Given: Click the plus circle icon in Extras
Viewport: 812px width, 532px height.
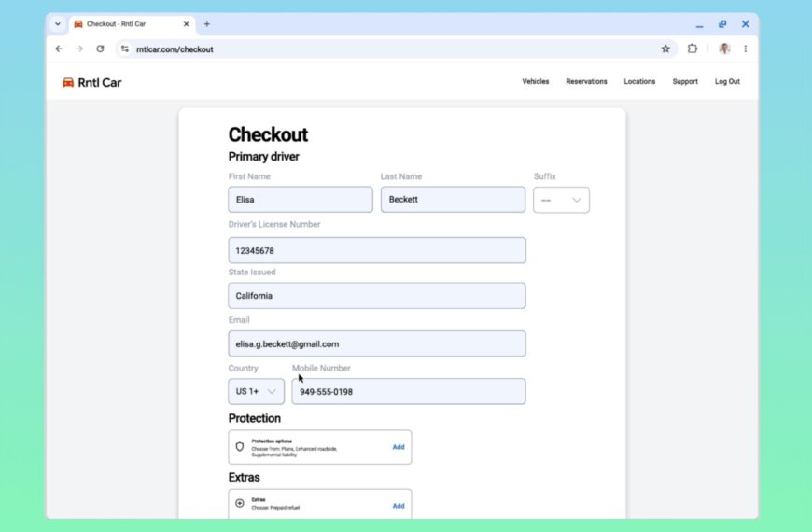Looking at the screenshot, I should [x=240, y=503].
